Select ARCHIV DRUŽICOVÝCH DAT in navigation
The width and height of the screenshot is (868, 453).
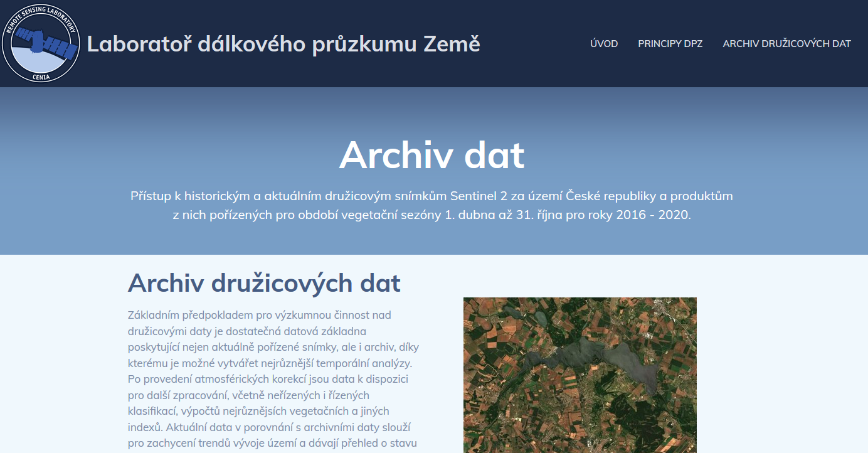[786, 44]
